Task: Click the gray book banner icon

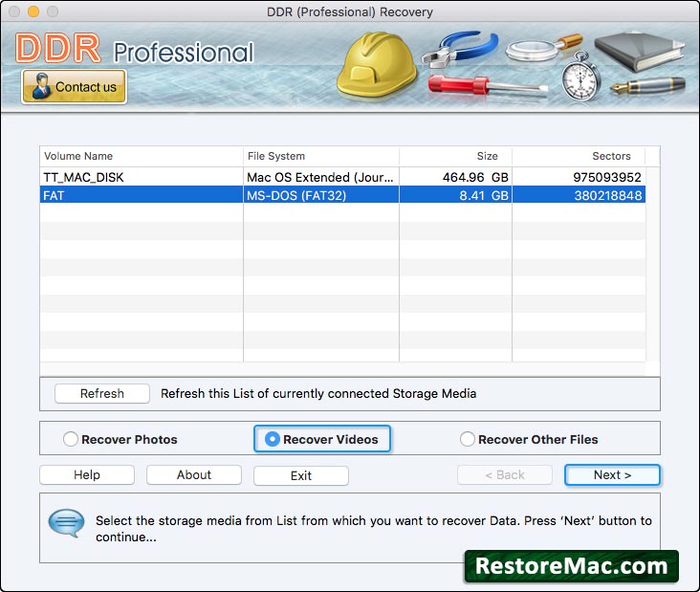Action: point(640,51)
